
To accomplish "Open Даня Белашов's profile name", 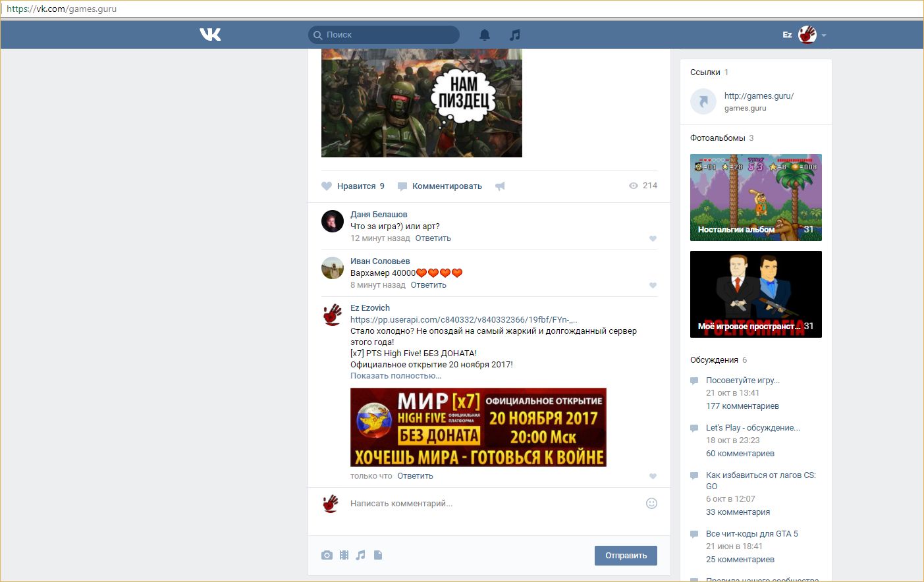I will [379, 214].
